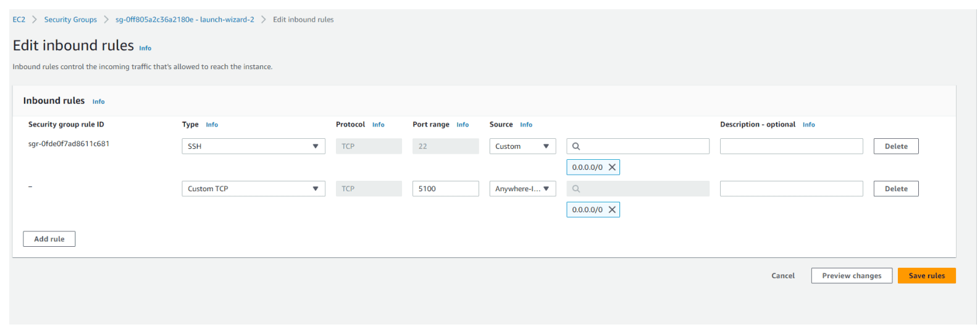Click the Add rule button
980x327 pixels.
pyautogui.click(x=49, y=239)
